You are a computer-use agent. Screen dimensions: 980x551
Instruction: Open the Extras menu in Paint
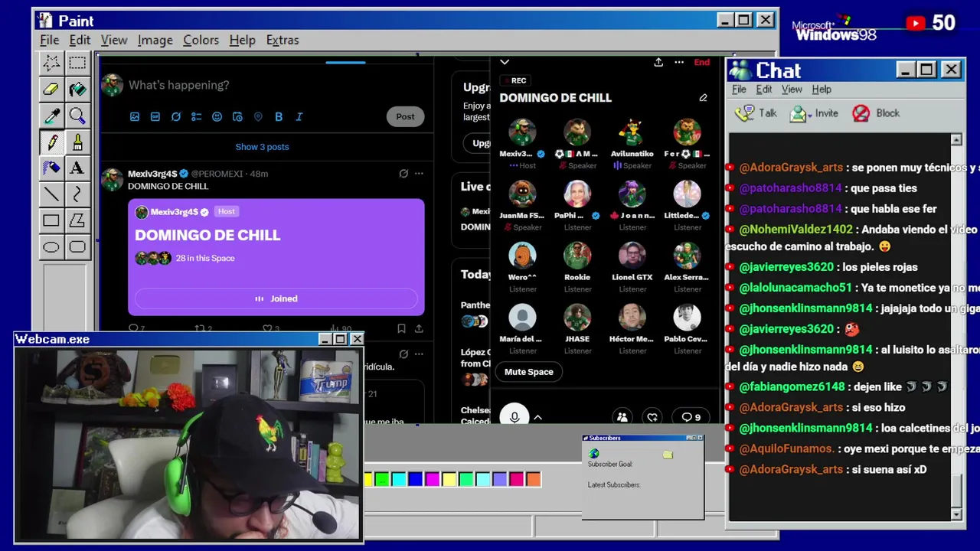tap(283, 40)
